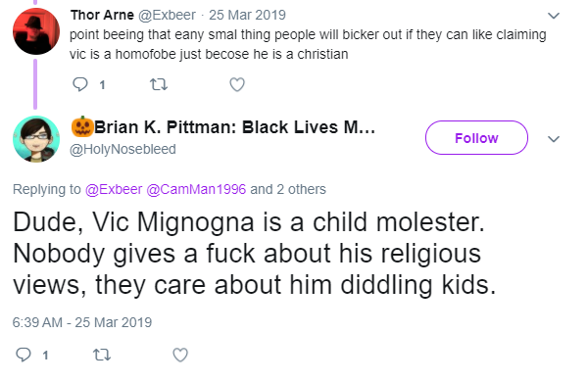Like Thor Arne's tweet
Image resolution: width=588 pixels, height=382 pixels.
click(237, 84)
